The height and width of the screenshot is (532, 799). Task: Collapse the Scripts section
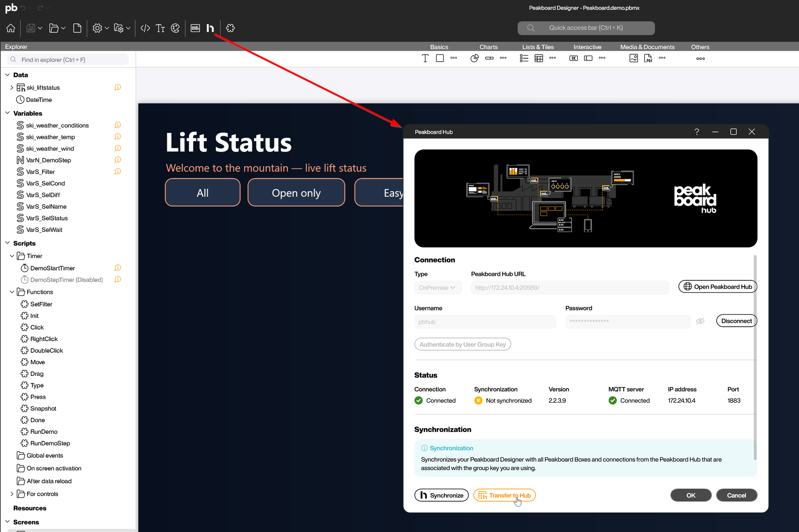8,243
